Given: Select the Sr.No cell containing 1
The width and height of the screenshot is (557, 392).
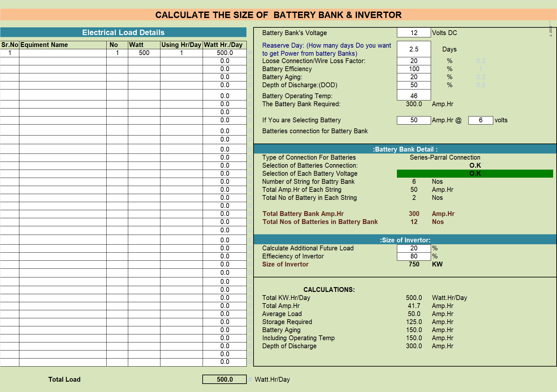Looking at the screenshot, I should [10, 53].
